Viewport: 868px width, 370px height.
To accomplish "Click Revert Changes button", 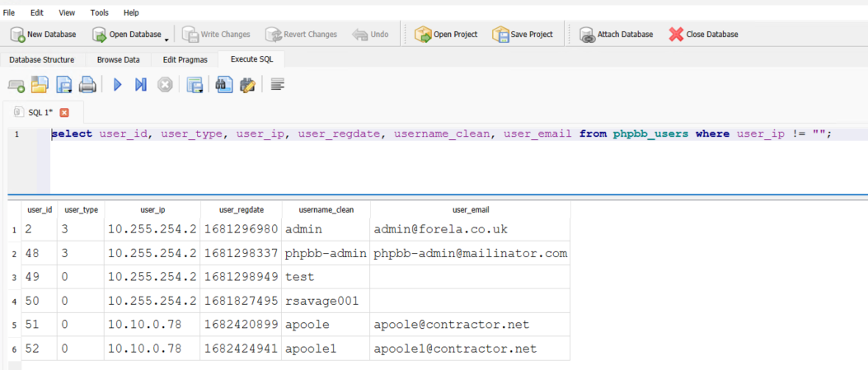I will [301, 35].
